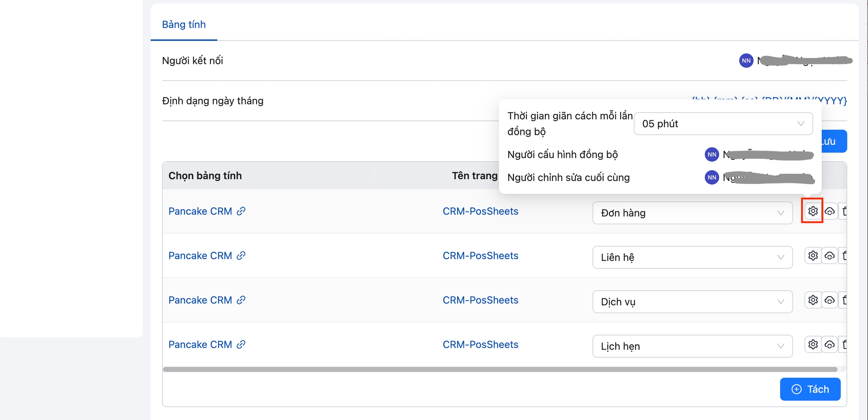This screenshot has height=420, width=868.
Task: Open CRM-PosSheets link in Dịch vụ row
Action: pos(480,300)
